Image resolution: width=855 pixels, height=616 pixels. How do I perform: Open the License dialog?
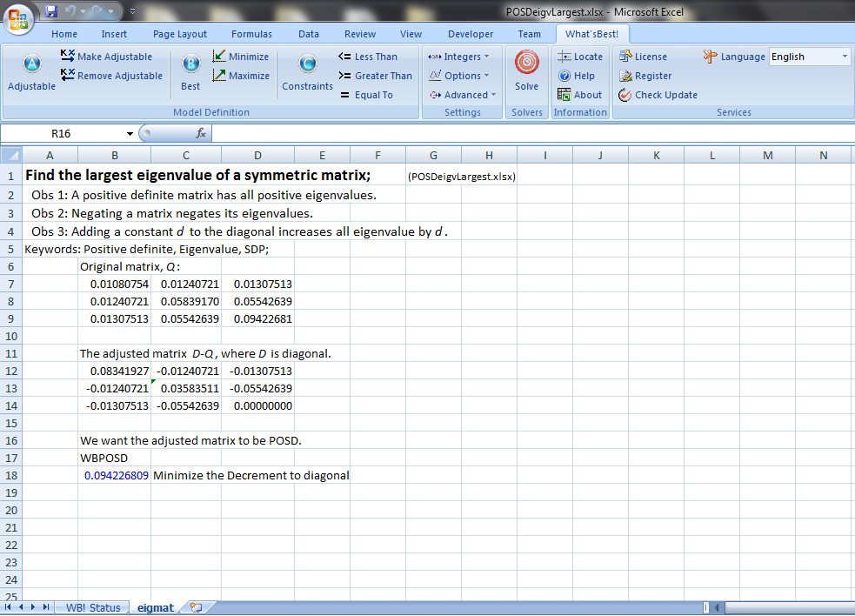(643, 57)
